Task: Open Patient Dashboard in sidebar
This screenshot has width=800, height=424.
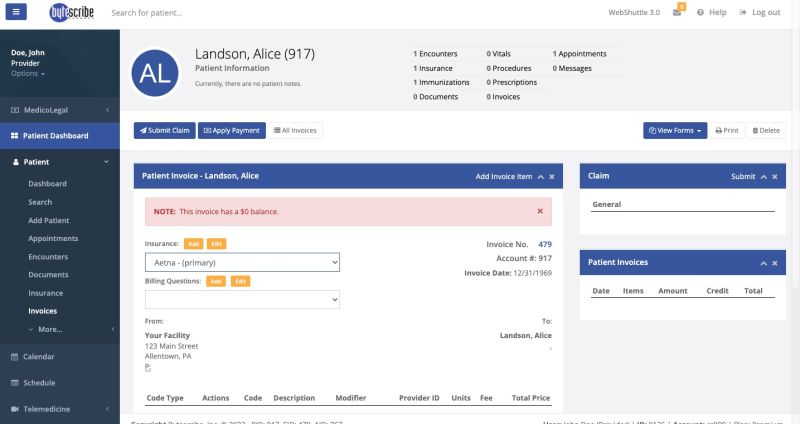Action: [x=56, y=135]
